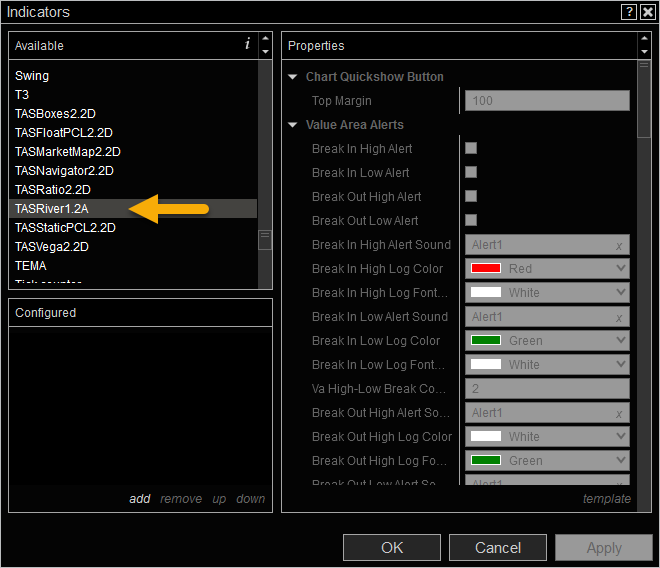Open Break Out High Log Color dropdown
Screen dimensions: 660x568
(x=547, y=437)
